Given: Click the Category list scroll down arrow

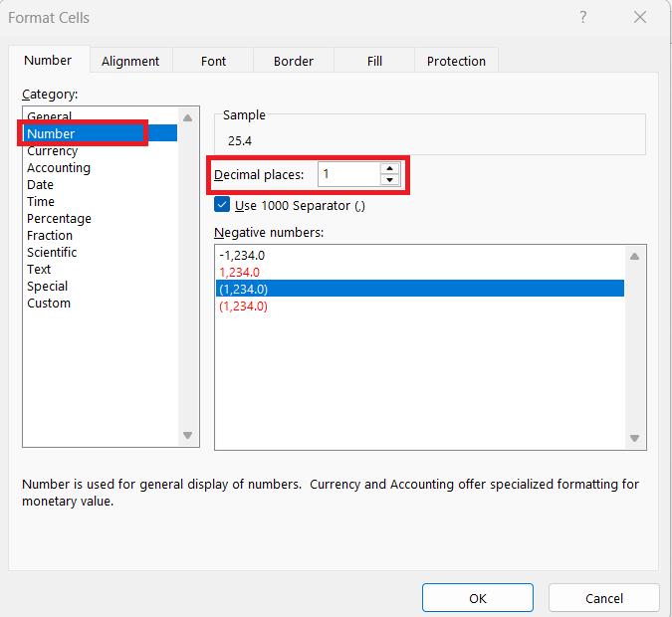Looking at the screenshot, I should pos(188,435).
